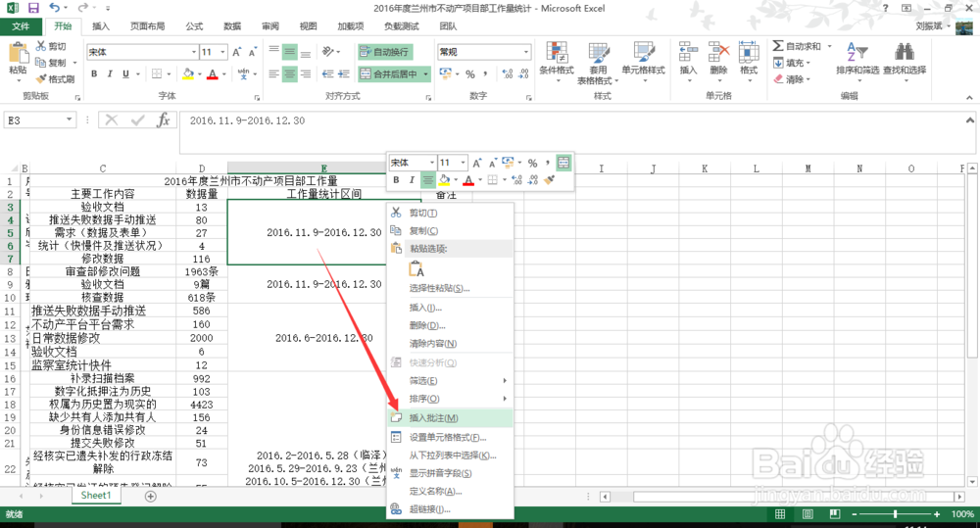980x528 pixels.
Task: Click the formula bar input field
Action: tap(571, 132)
